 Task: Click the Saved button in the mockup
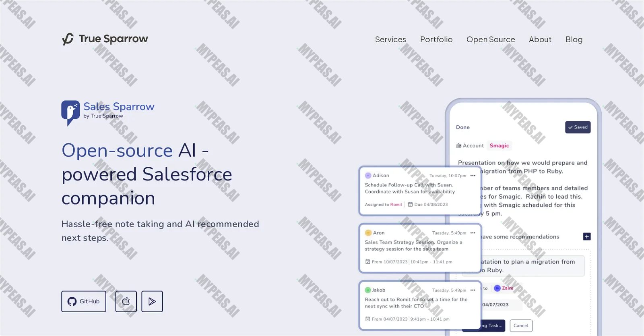coord(578,127)
